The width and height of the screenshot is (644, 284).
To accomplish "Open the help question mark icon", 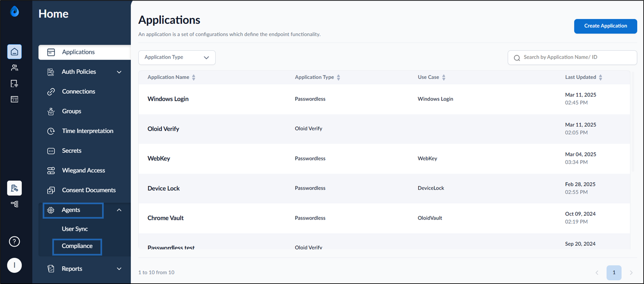I will (x=14, y=242).
